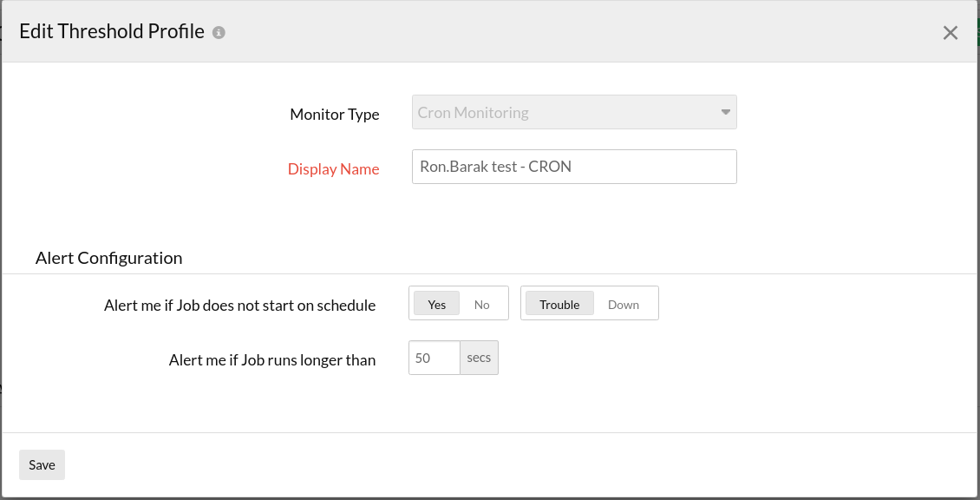Click the empty dialog footer area beside Save

520,464
